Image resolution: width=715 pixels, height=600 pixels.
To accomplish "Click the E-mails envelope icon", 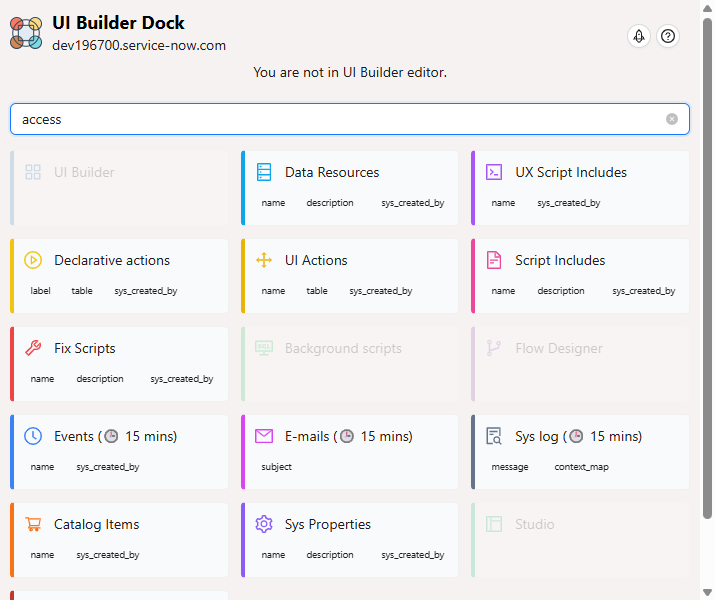I will 264,436.
